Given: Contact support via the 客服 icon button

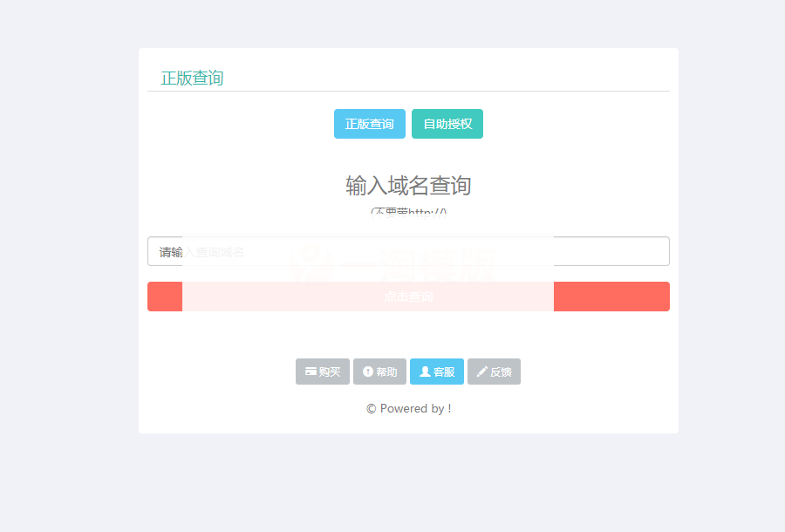Looking at the screenshot, I should click(x=437, y=371).
